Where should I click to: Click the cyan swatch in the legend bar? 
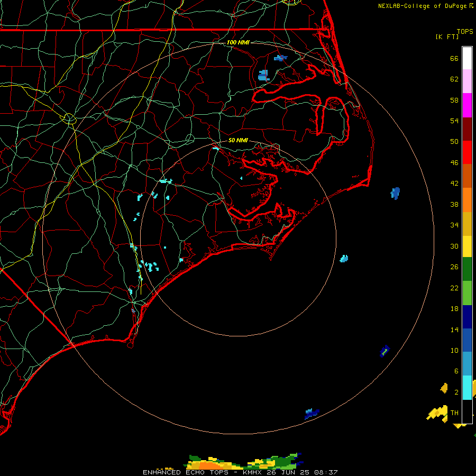pyautogui.click(x=467, y=387)
